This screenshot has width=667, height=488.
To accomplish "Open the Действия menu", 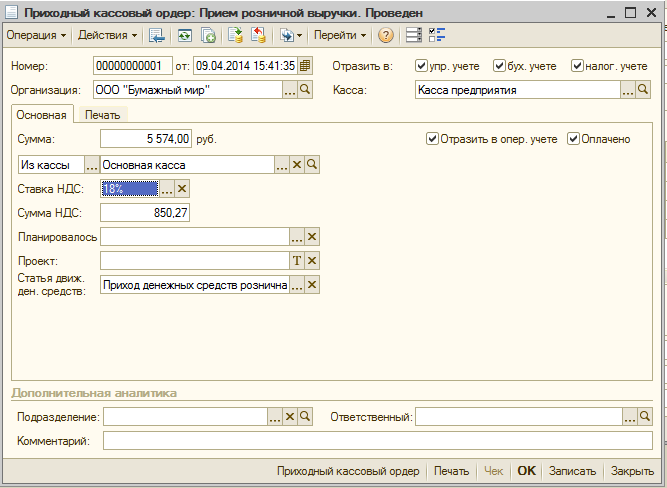I will click(x=107, y=35).
